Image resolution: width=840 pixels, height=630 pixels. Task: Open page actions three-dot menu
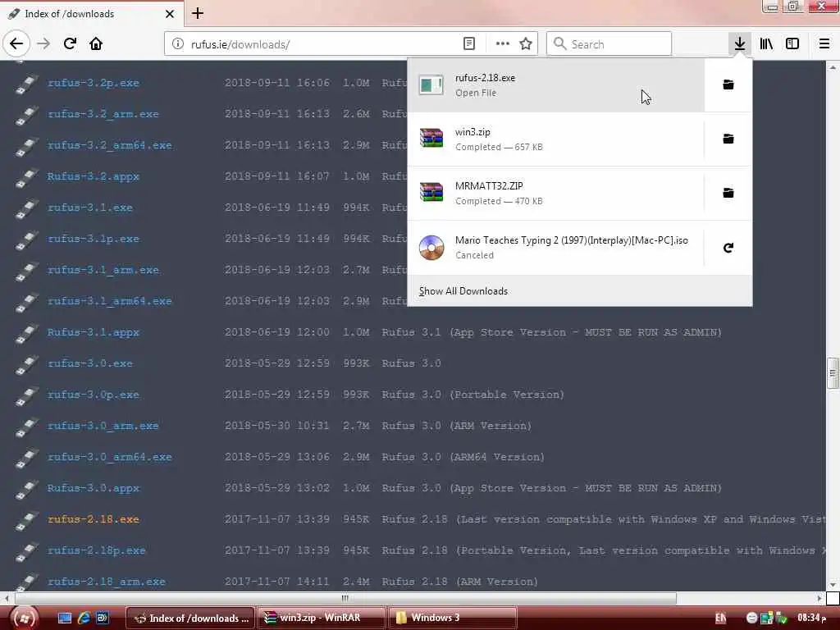503,44
